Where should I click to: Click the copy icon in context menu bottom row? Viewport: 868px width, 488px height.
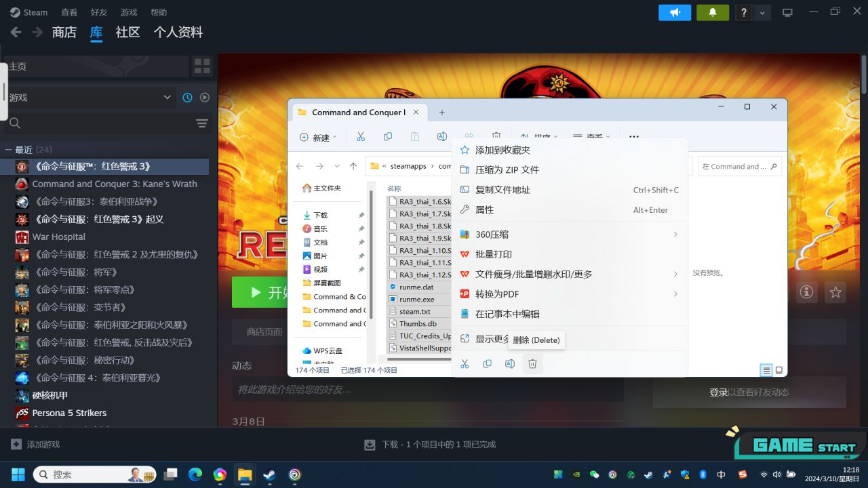[487, 364]
